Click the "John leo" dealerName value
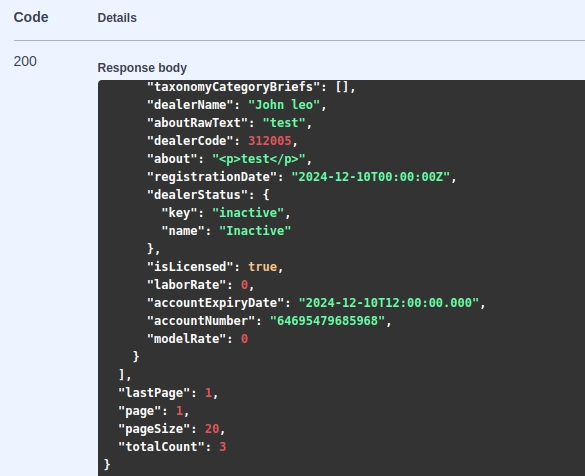 [284, 105]
